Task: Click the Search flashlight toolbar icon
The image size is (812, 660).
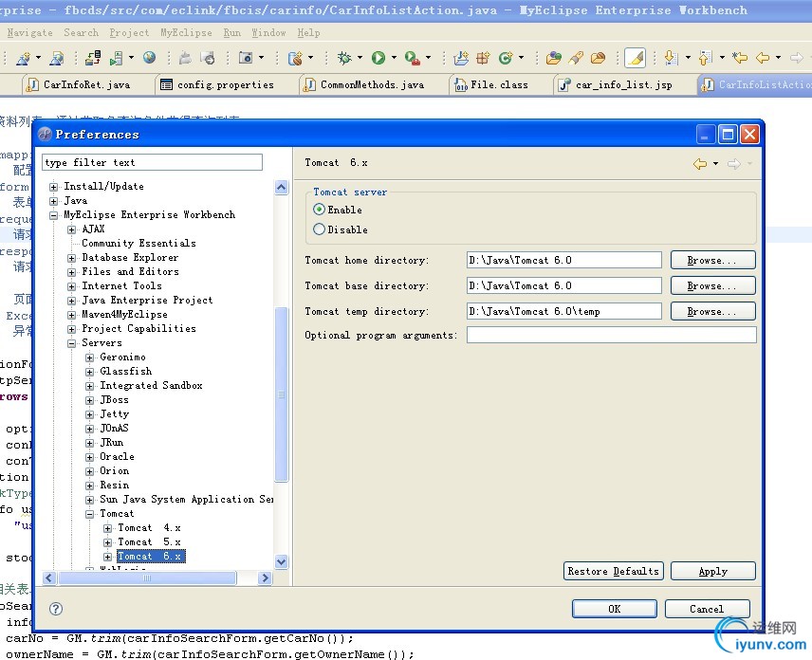Action: click(x=576, y=58)
